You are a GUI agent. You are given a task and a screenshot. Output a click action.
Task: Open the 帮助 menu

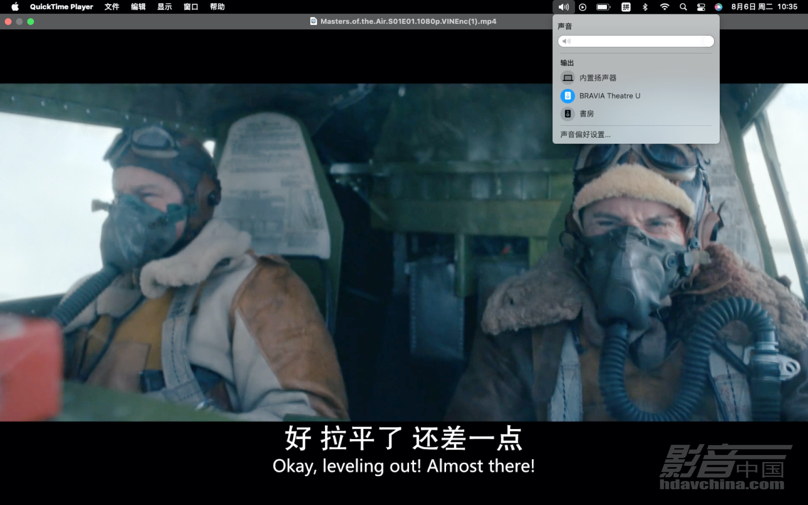pyautogui.click(x=217, y=7)
